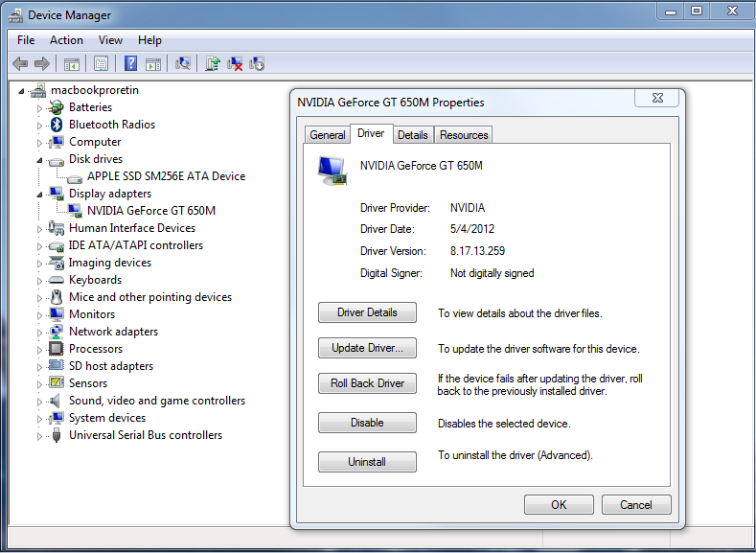The height and width of the screenshot is (553, 756).
Task: Click the Disable device toolbar icon
Action: 257,63
